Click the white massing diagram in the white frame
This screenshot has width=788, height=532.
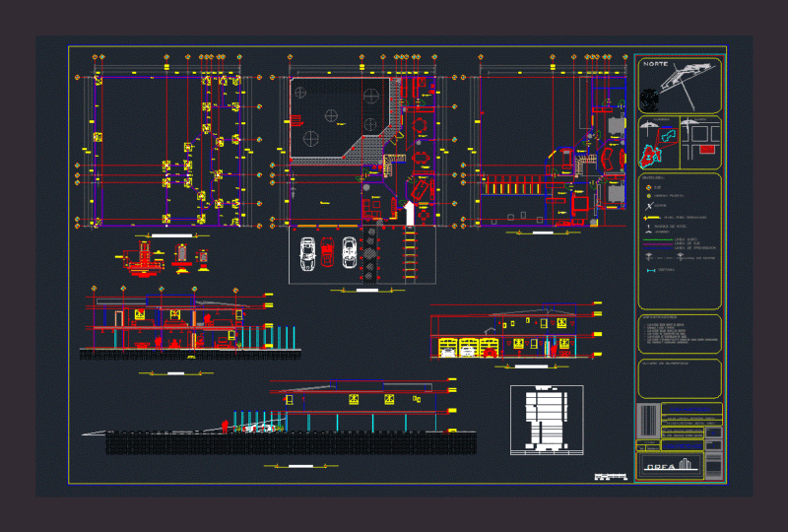tap(547, 420)
